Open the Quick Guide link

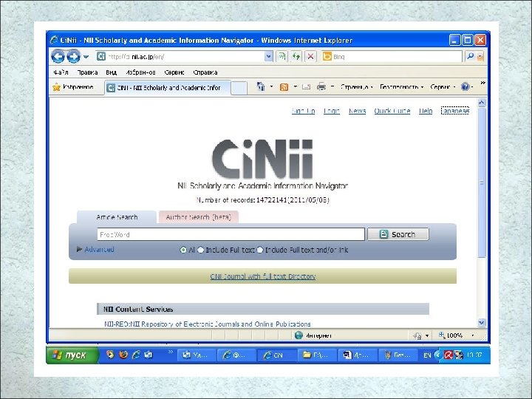click(392, 111)
